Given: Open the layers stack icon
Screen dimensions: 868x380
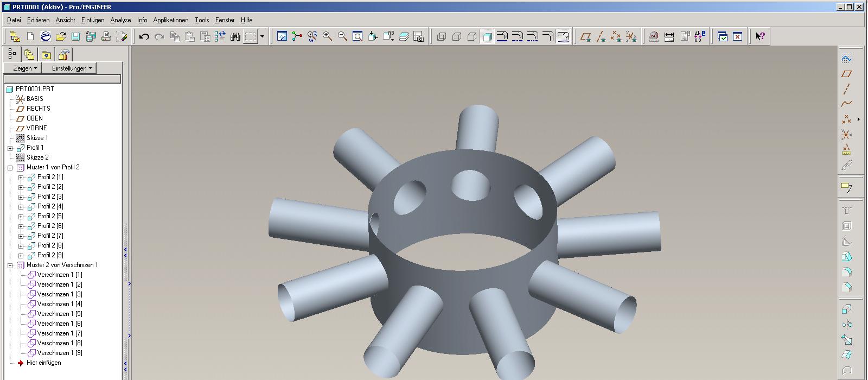Looking at the screenshot, I should tap(404, 36).
